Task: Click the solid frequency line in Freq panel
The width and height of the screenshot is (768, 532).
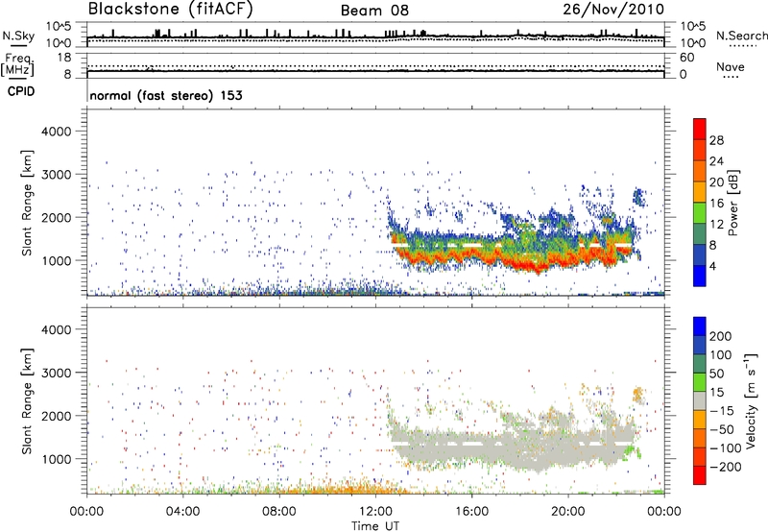Action: pos(375,71)
